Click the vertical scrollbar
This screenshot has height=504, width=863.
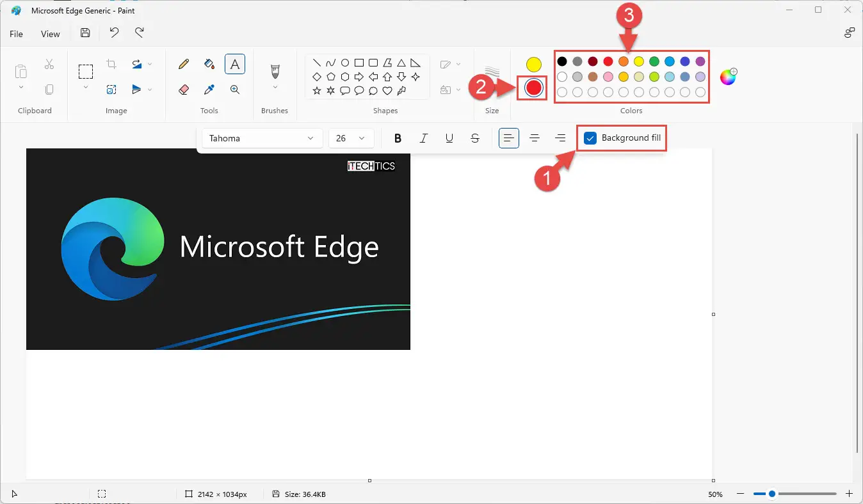pos(858,292)
